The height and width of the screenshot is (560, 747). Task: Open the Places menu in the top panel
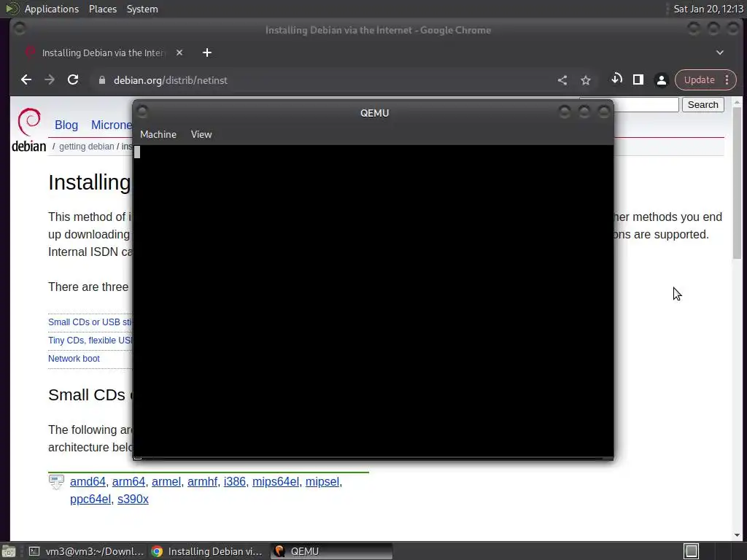click(x=102, y=9)
